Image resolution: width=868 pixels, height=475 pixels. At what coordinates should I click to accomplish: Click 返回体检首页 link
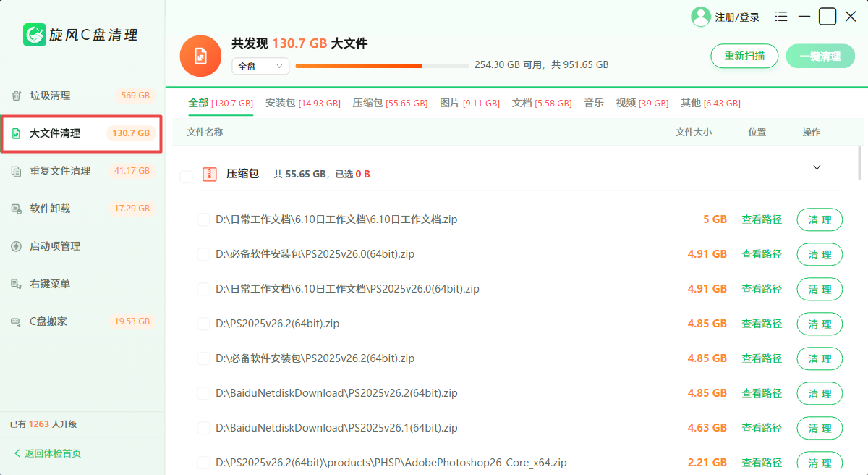pos(53,453)
